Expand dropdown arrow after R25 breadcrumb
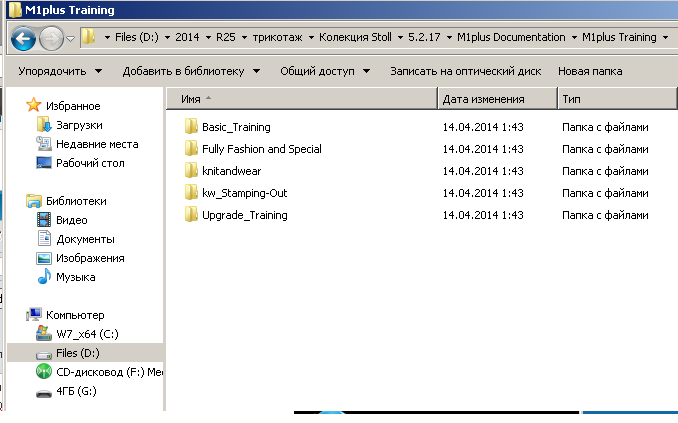Viewport: 678px width, 423px height. (x=244, y=38)
